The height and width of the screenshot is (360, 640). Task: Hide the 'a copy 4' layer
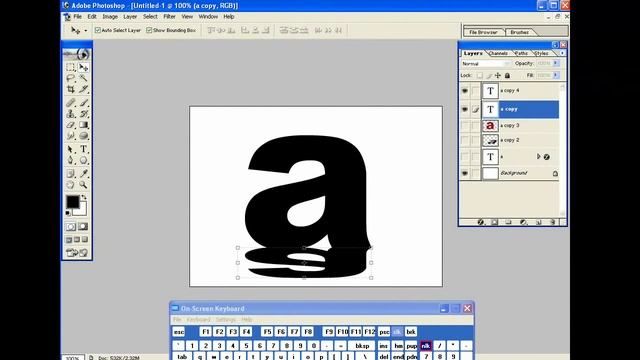464,91
